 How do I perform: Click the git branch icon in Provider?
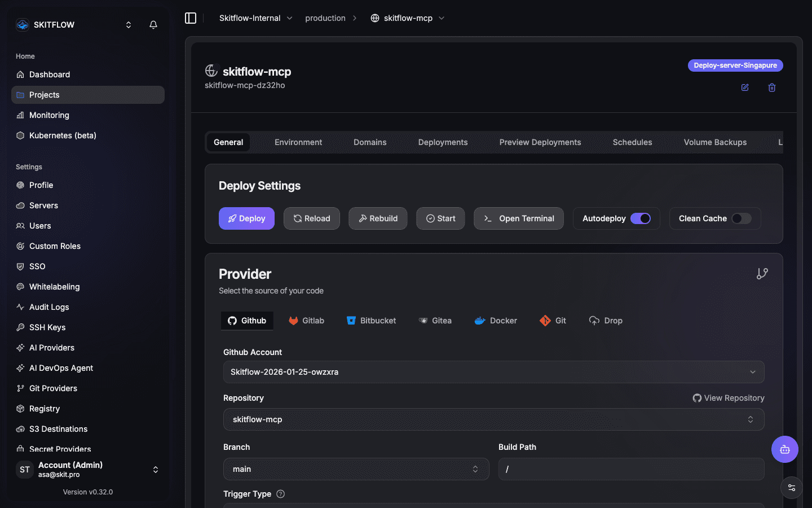(762, 274)
